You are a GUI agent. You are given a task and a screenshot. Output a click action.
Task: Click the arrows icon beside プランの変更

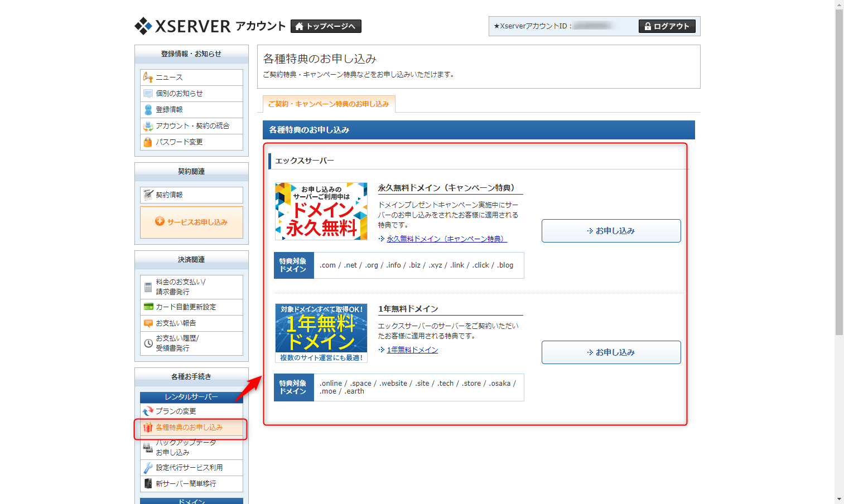148,411
